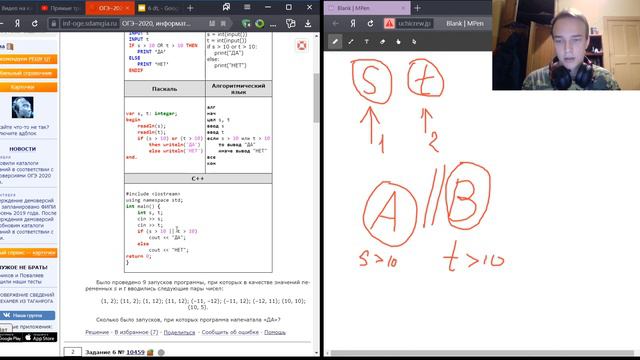Switch to the Google Docs tab
The image size is (640, 360).
[x=158, y=8]
